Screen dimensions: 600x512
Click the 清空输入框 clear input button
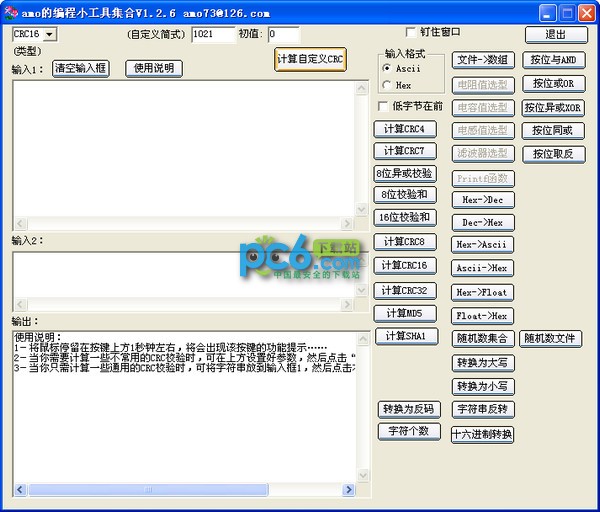(81, 68)
